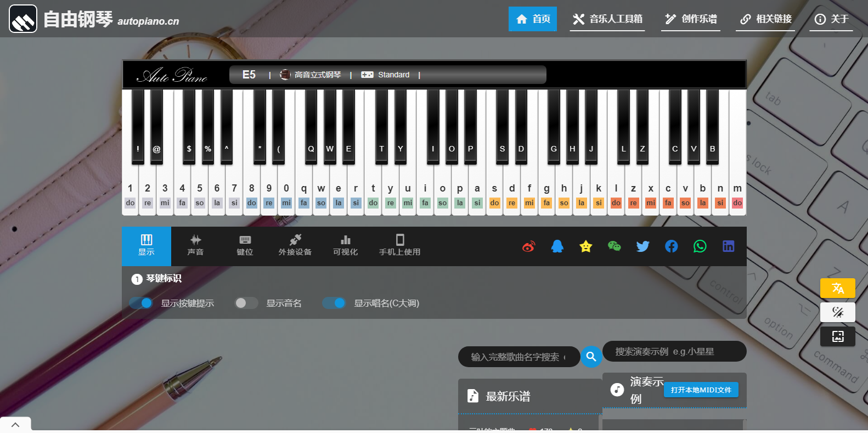
Task: Share on LinkedIn icon
Action: (x=728, y=246)
